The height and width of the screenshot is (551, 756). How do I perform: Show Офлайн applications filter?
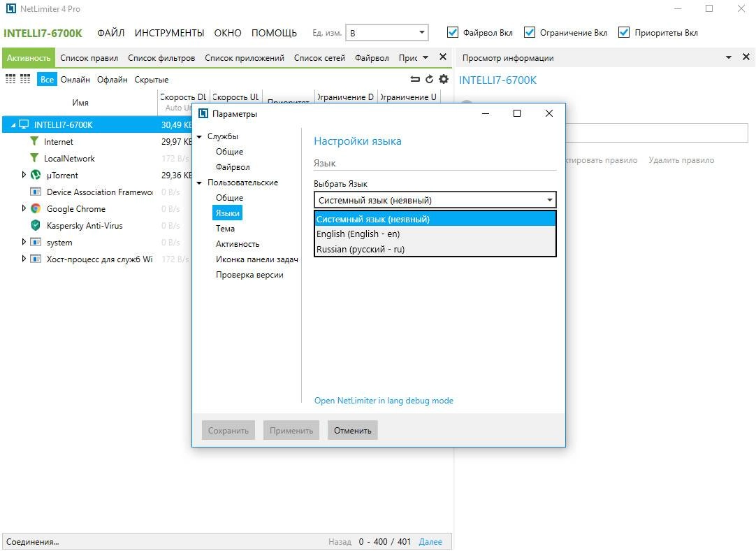(x=112, y=80)
